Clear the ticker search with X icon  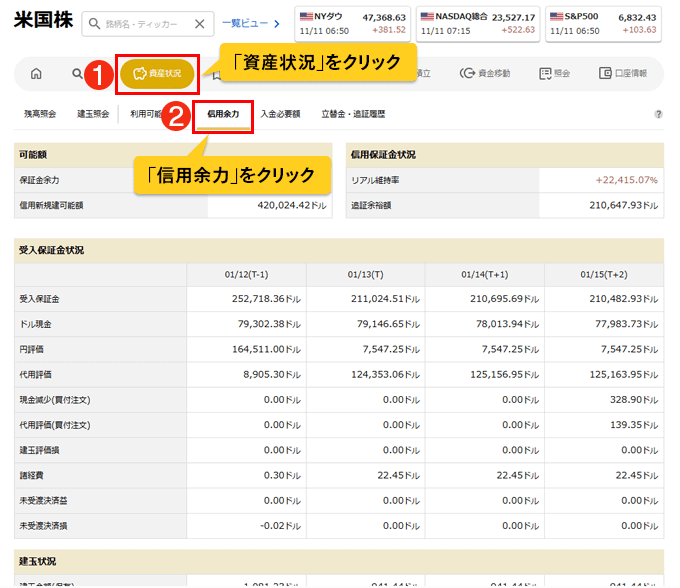click(199, 24)
